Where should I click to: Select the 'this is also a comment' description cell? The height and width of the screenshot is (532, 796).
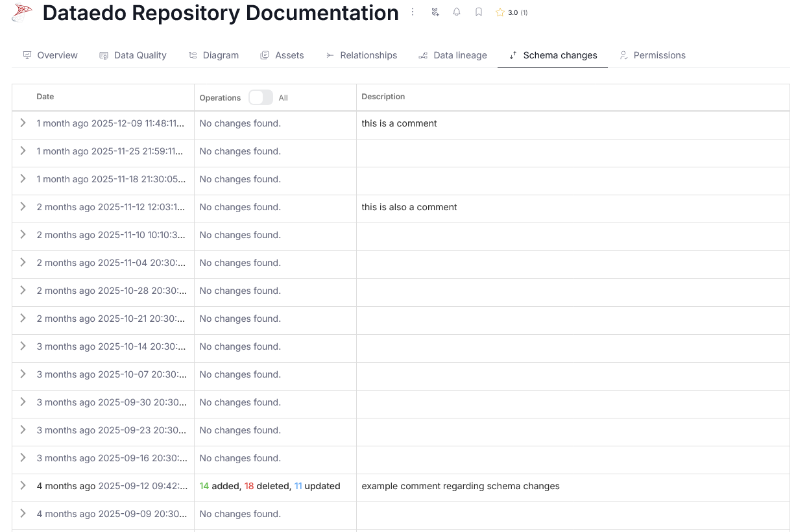[409, 207]
